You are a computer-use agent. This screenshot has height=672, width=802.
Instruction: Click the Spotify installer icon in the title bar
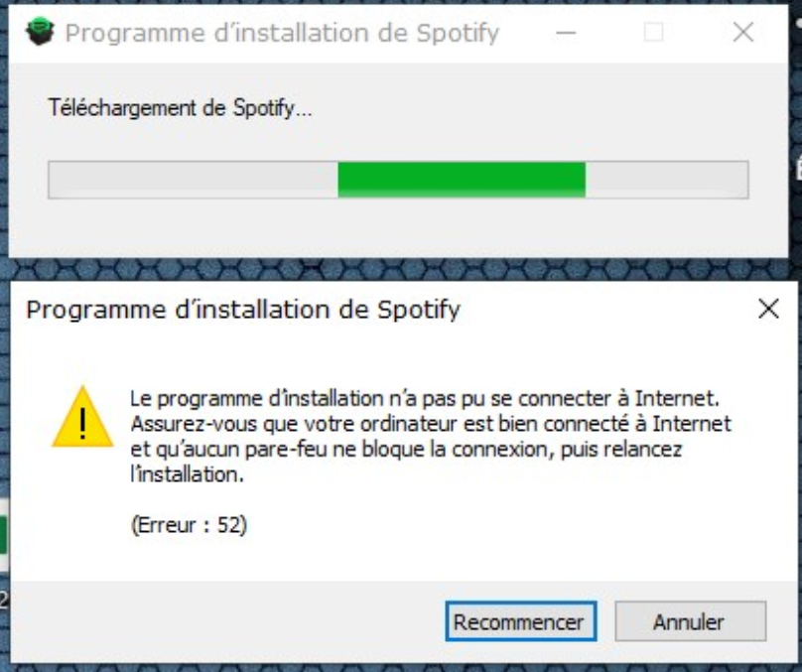[40, 32]
